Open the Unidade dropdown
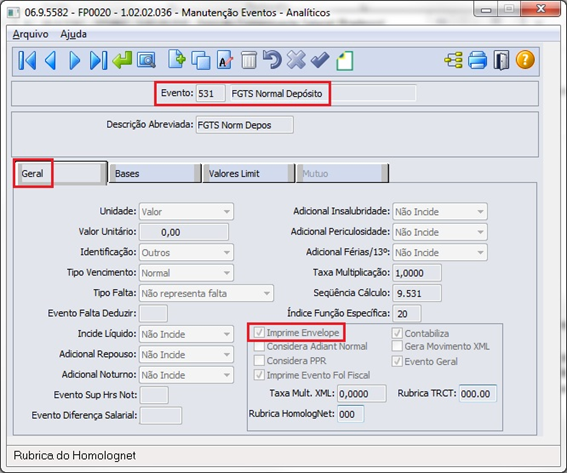Screen dimensions: 567x473 tap(186, 212)
